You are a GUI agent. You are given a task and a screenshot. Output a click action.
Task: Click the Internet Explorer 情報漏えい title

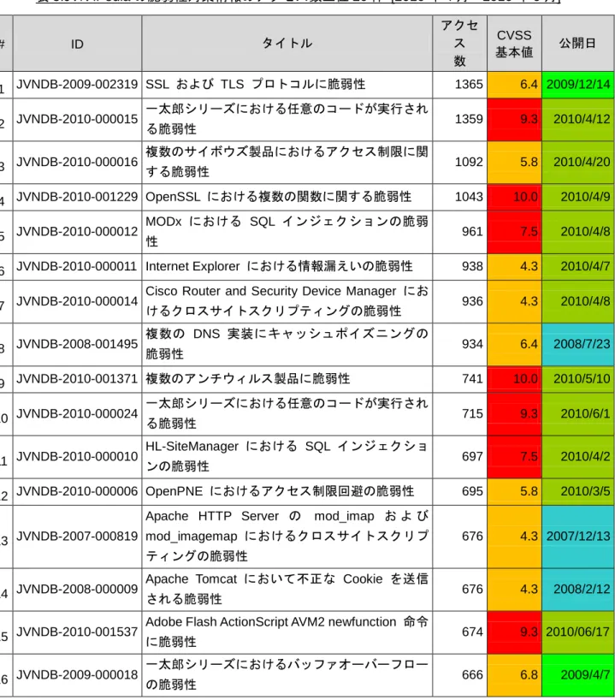click(279, 266)
